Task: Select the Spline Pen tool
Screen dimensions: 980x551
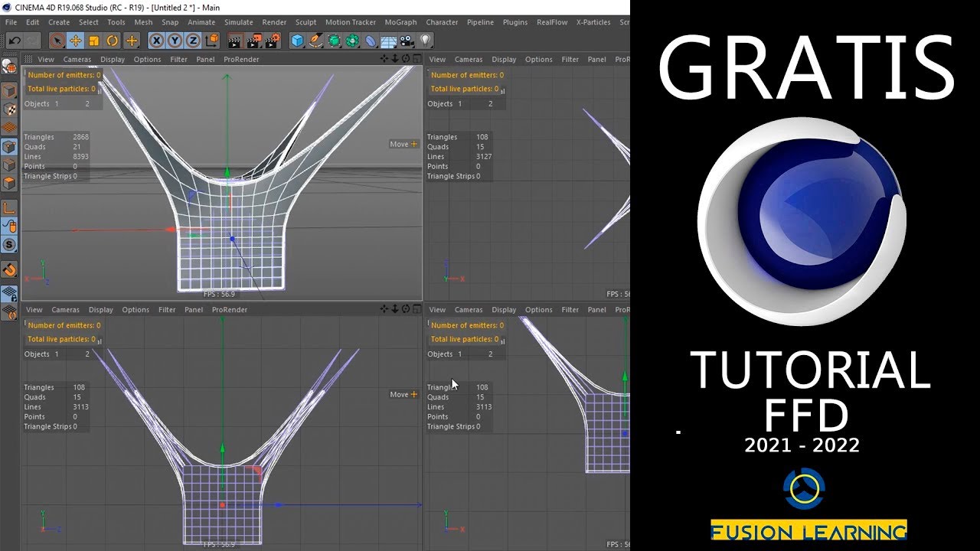Action: pyautogui.click(x=316, y=41)
